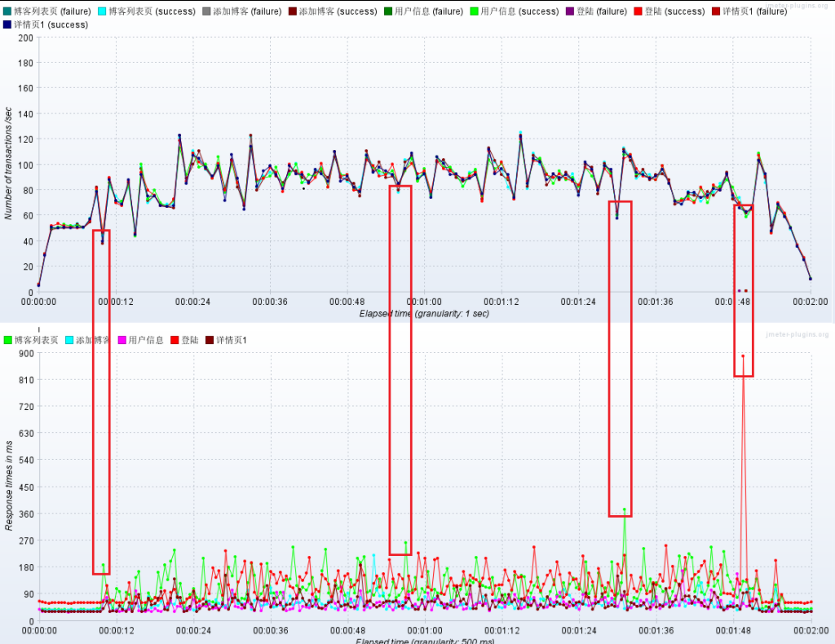Click the 00:01:24 tick under the response times chart
This screenshot has width=835, height=644.
[x=579, y=631]
